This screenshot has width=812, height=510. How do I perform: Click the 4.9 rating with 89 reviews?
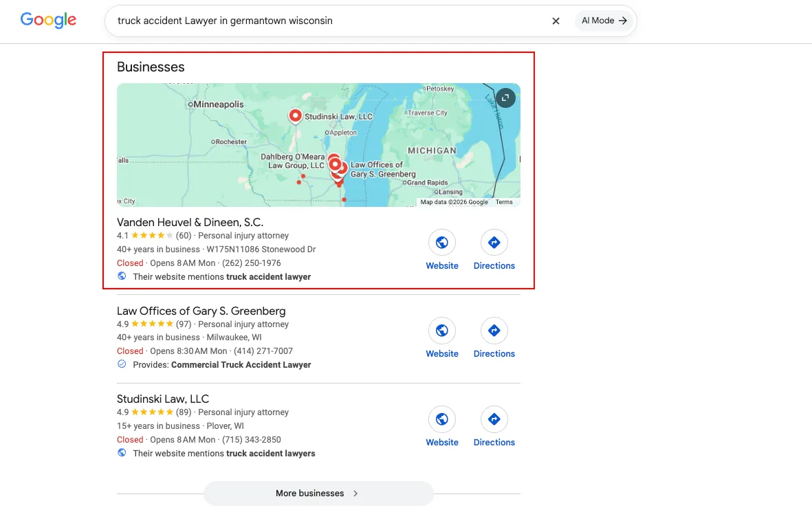154,412
